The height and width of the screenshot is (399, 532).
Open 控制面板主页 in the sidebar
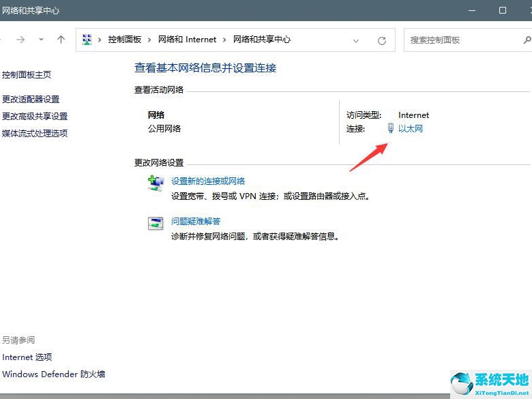[27, 74]
